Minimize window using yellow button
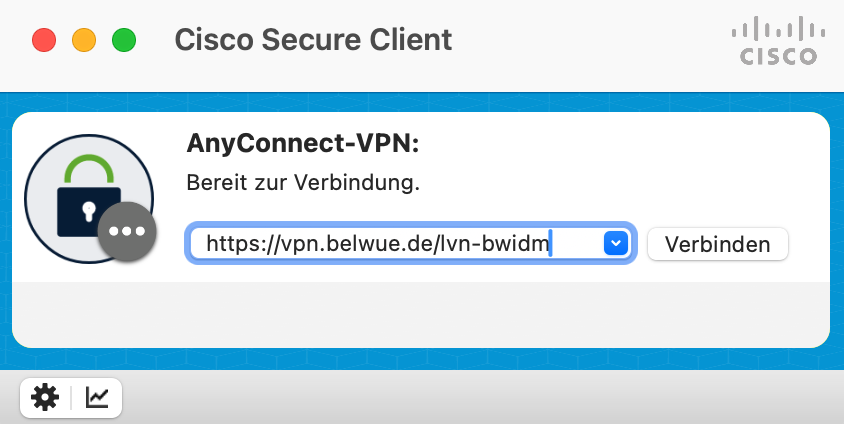844x424 pixels. pyautogui.click(x=84, y=41)
